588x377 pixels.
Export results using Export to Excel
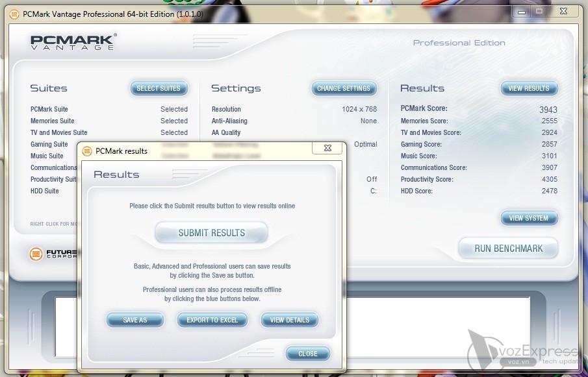pyautogui.click(x=212, y=320)
